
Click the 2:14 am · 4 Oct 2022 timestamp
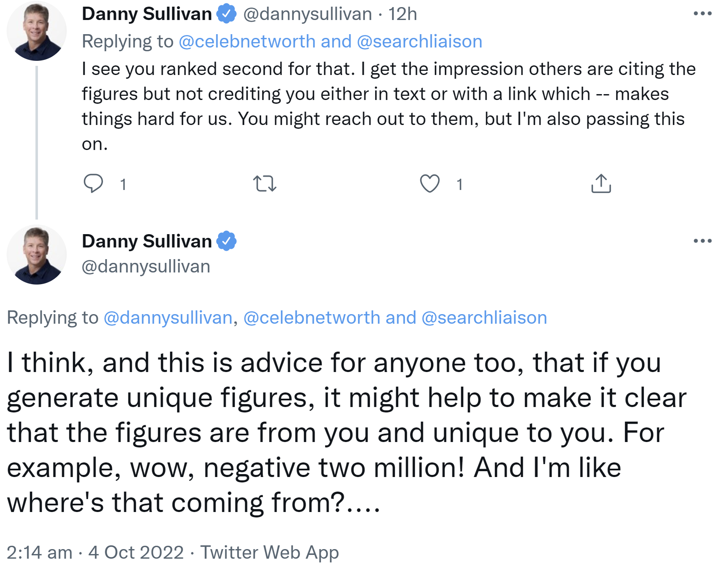pos(95,552)
